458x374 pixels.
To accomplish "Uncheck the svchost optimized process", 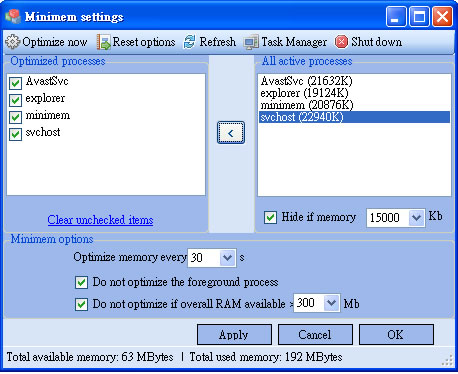I will tap(15, 134).
